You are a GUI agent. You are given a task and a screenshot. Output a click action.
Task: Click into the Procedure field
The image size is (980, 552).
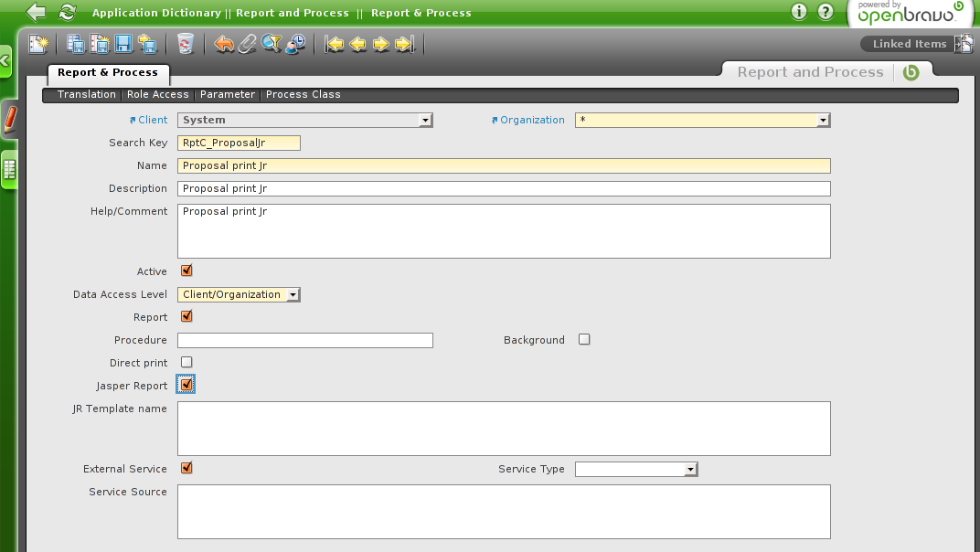(x=305, y=340)
